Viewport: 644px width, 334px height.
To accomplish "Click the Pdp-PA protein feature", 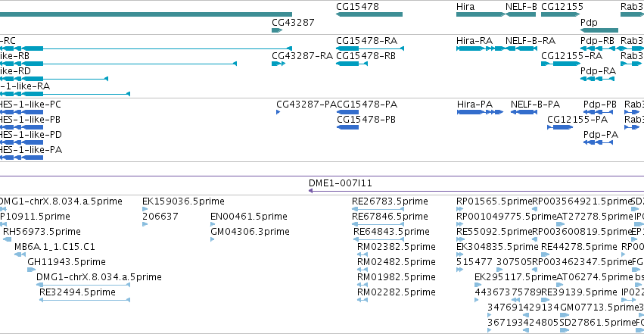I will pyautogui.click(x=598, y=142).
